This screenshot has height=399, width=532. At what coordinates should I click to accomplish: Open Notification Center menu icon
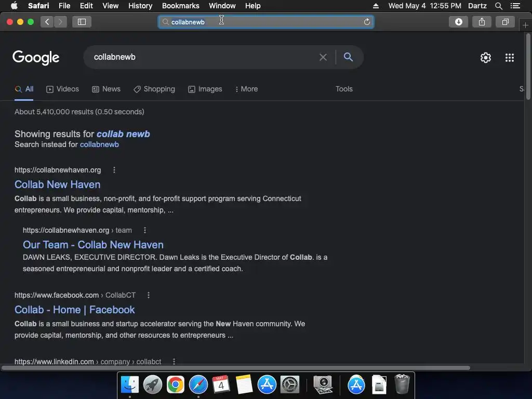[x=515, y=6]
